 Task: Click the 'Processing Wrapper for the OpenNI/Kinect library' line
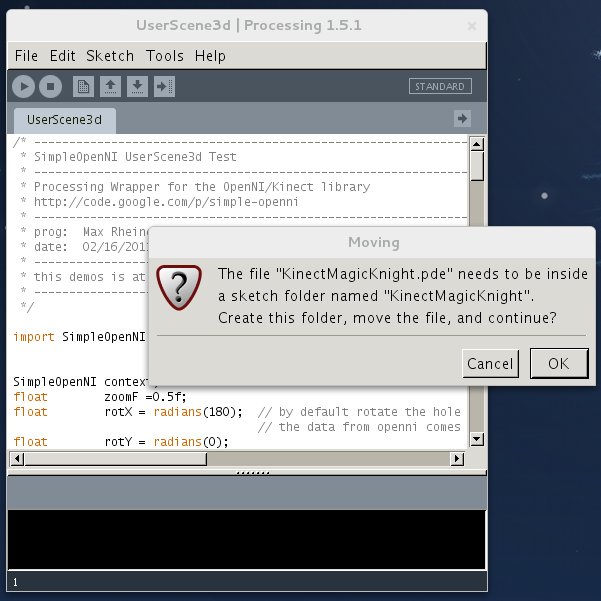pos(202,187)
